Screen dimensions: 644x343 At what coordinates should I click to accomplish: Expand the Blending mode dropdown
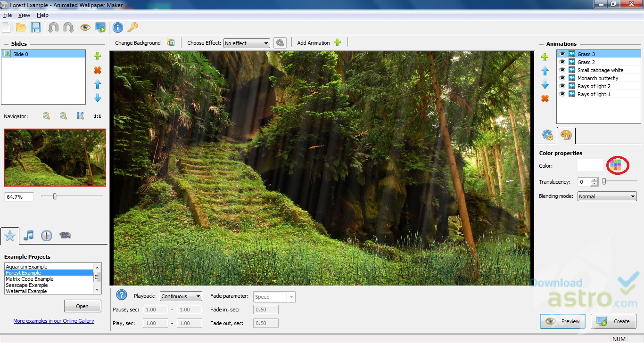click(x=607, y=196)
